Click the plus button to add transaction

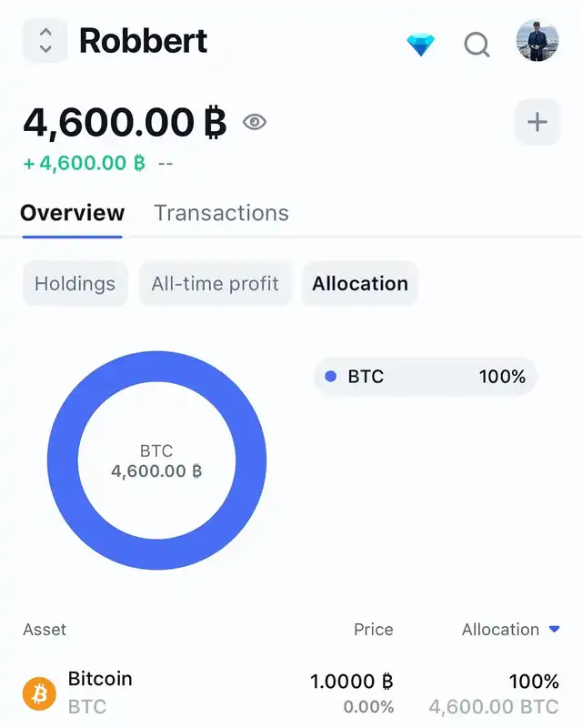[537, 122]
